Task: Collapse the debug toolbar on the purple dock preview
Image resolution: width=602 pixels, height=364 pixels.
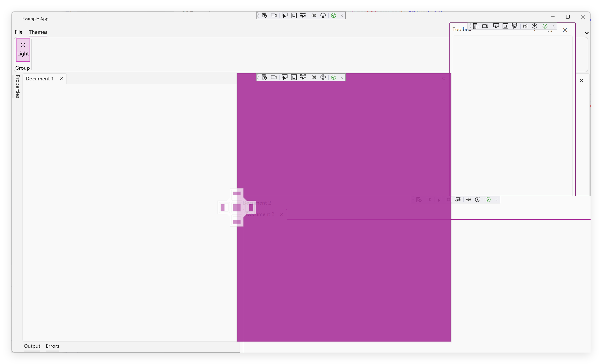Action: pyautogui.click(x=342, y=77)
